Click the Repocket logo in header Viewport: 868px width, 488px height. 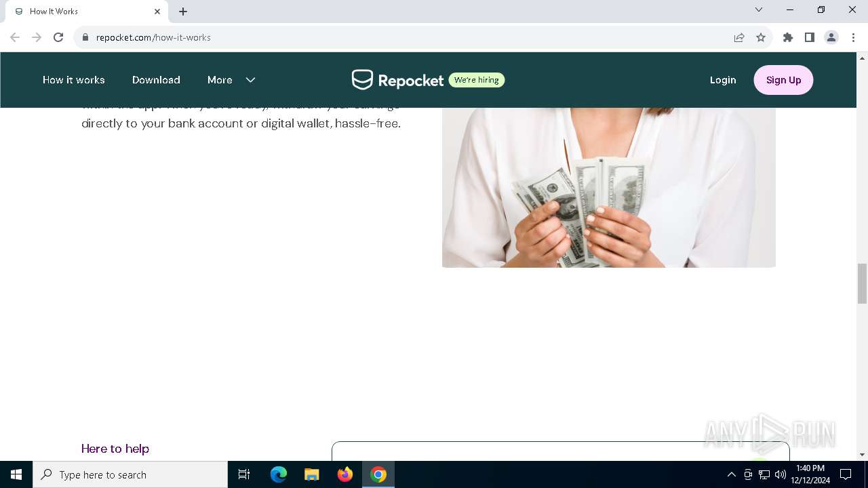397,80
